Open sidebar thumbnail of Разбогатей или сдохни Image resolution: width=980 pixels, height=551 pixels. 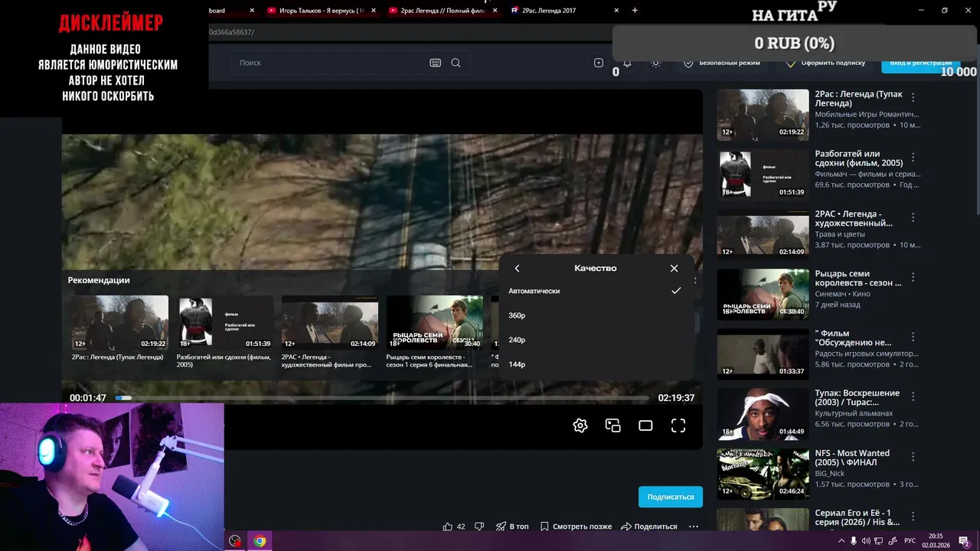[763, 174]
